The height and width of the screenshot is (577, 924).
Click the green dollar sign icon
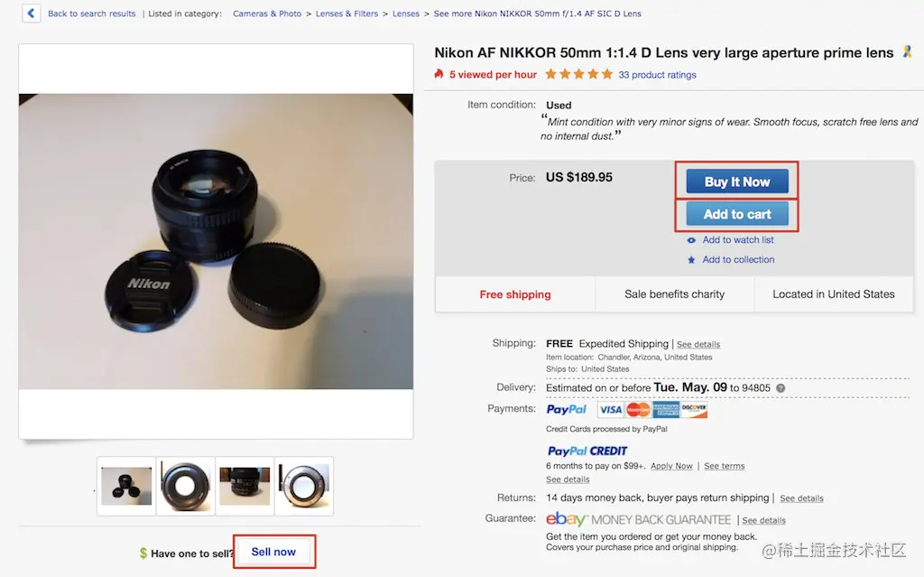coord(143,554)
